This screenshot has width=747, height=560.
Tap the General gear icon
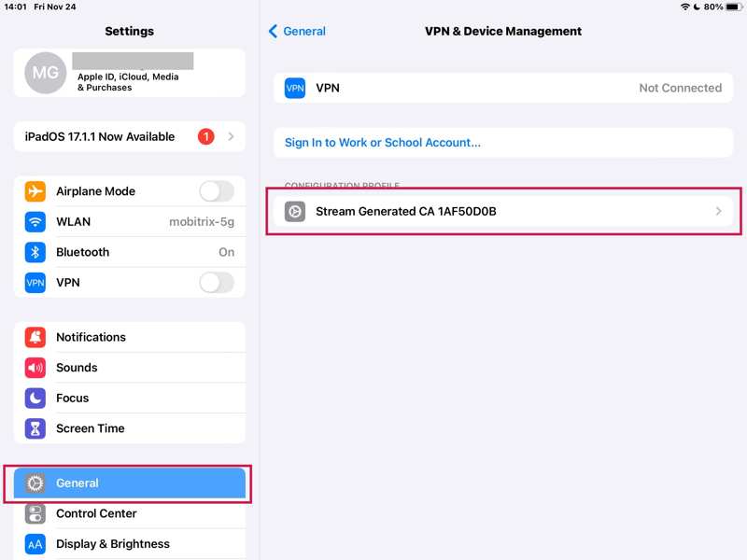(x=35, y=483)
